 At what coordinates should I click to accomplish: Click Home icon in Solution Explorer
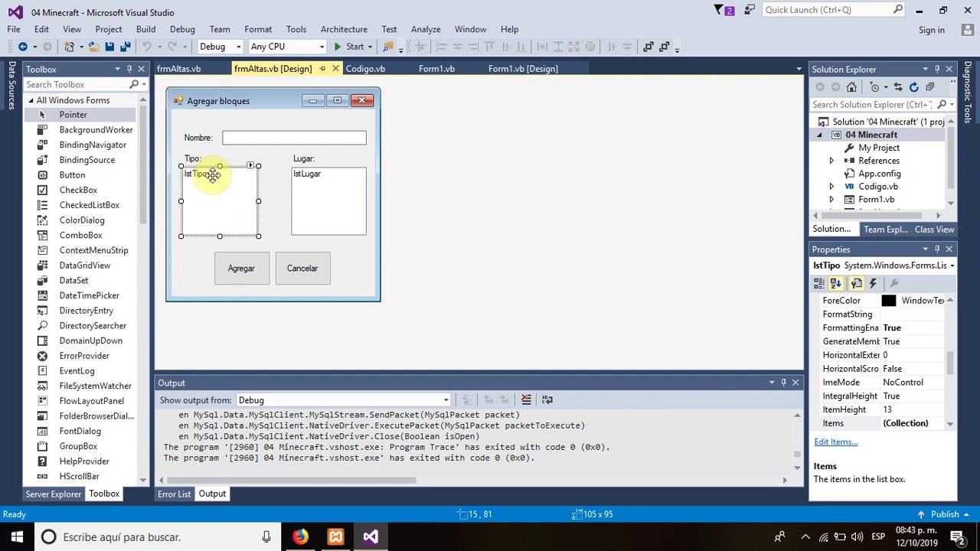(x=851, y=87)
